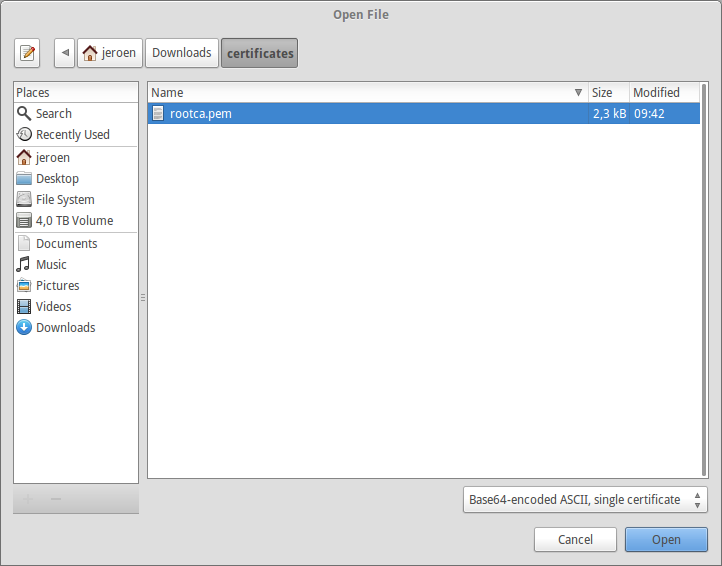Select jeroen home in Places sidebar

click(x=76, y=158)
